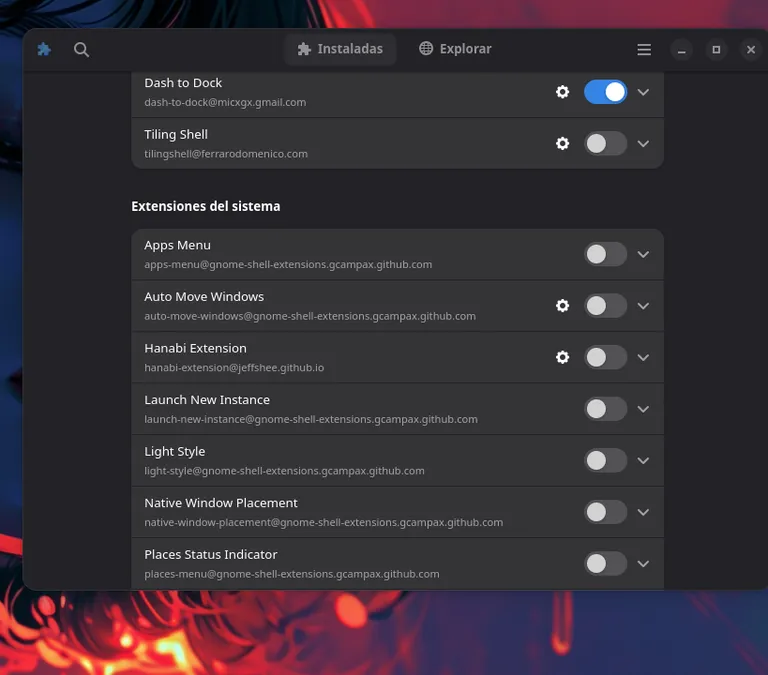Enable the Places Status Indicator toggle

point(605,563)
